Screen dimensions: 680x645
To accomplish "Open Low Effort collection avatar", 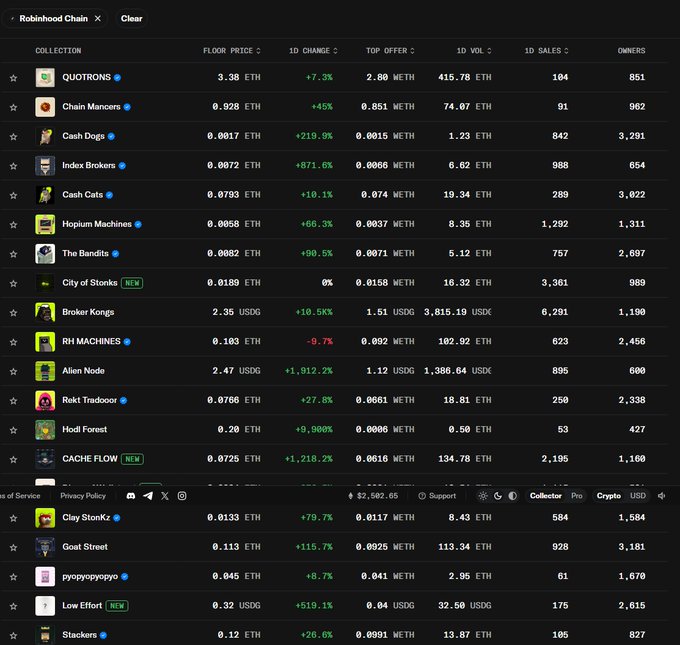I will point(45,606).
